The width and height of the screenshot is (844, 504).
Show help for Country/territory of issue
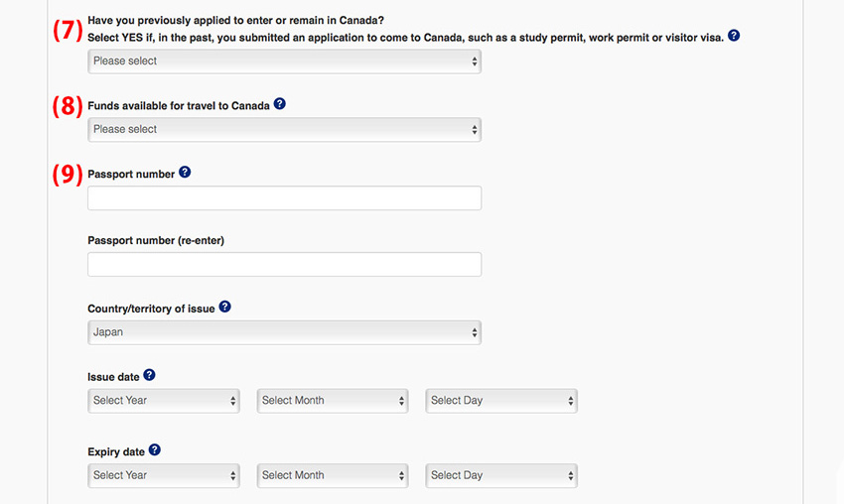(x=225, y=308)
